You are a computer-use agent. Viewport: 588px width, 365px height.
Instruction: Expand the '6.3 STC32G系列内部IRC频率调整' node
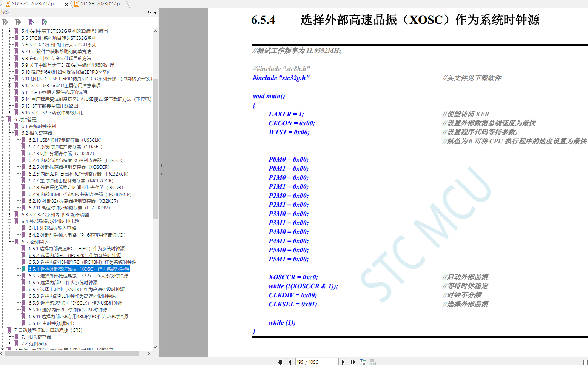(x=9, y=214)
